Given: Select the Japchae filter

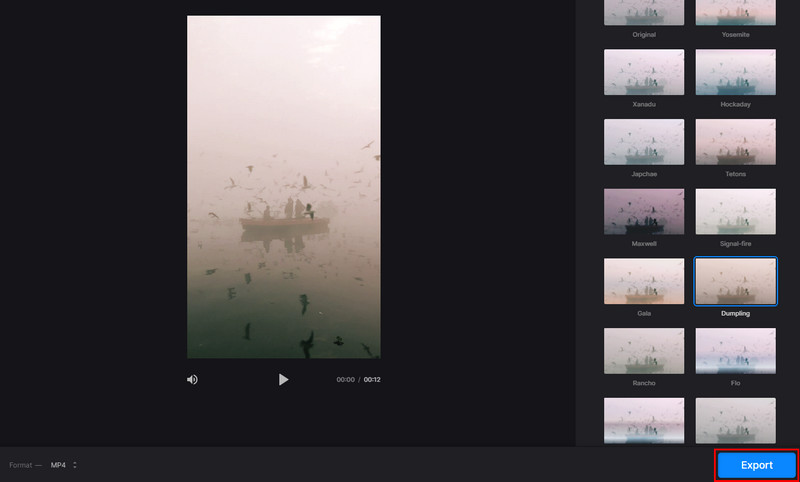Looking at the screenshot, I should [x=644, y=142].
